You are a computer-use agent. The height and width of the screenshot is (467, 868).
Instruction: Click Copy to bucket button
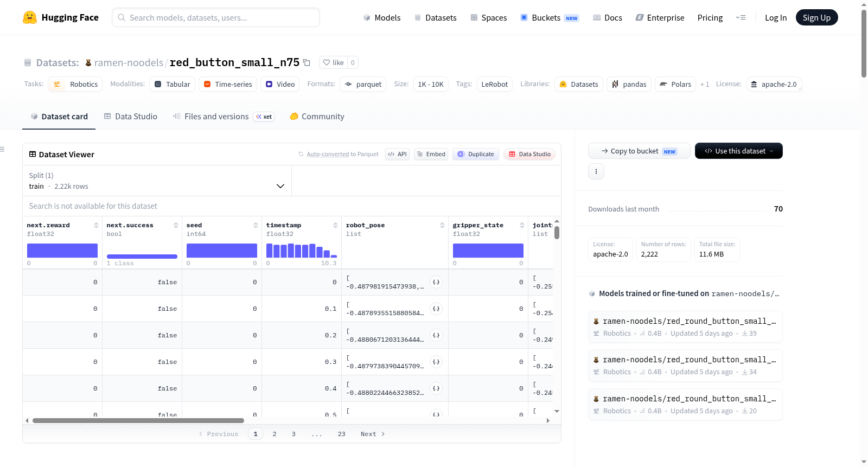(x=639, y=151)
